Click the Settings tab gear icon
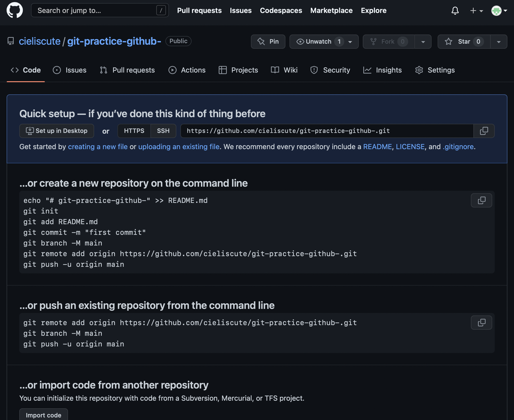Viewport: 514px width, 420px height. (419, 70)
